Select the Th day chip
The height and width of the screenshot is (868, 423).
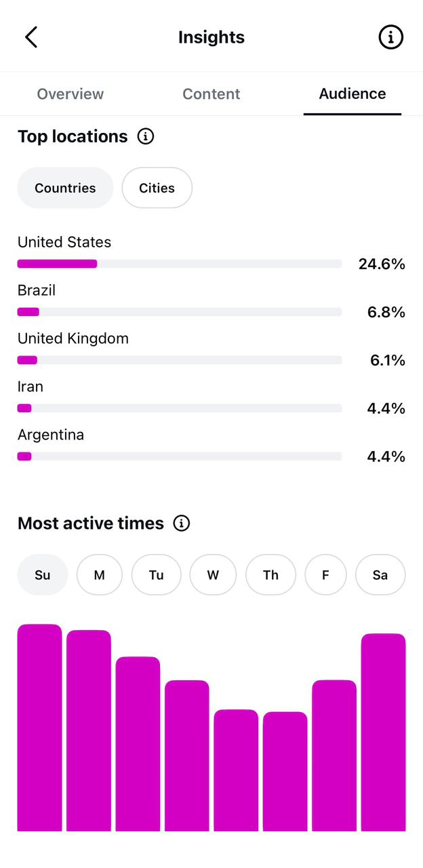point(270,575)
